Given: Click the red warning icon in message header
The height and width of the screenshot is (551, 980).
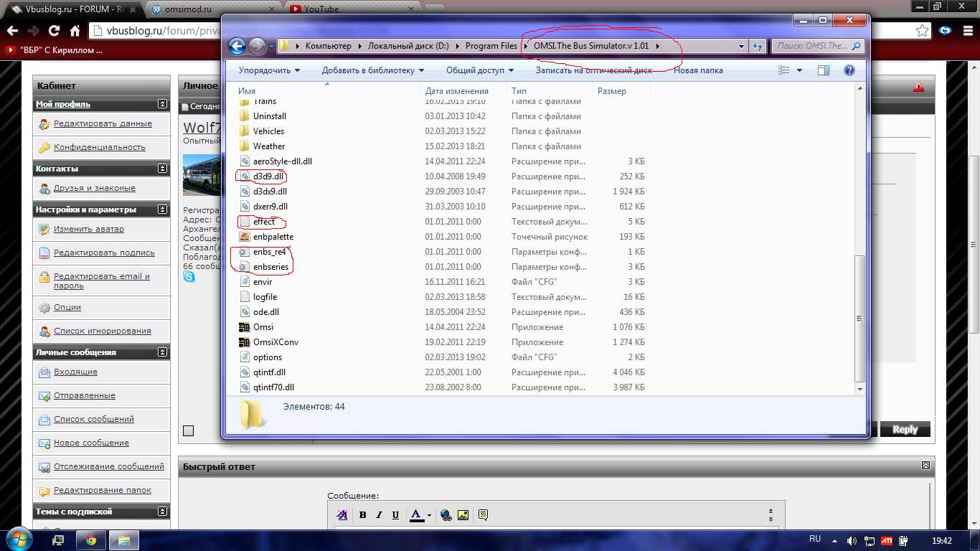Looking at the screenshot, I should click(918, 87).
